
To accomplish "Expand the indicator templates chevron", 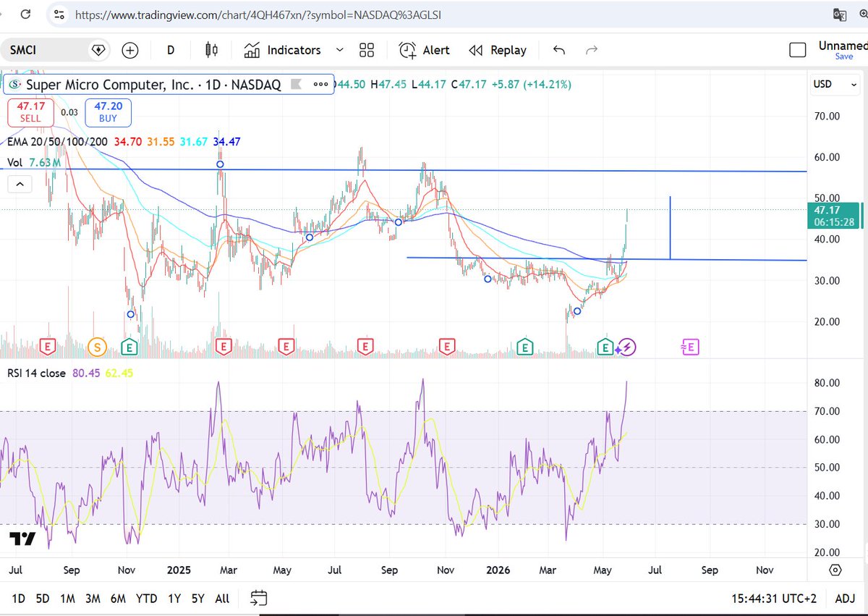I will pos(339,50).
